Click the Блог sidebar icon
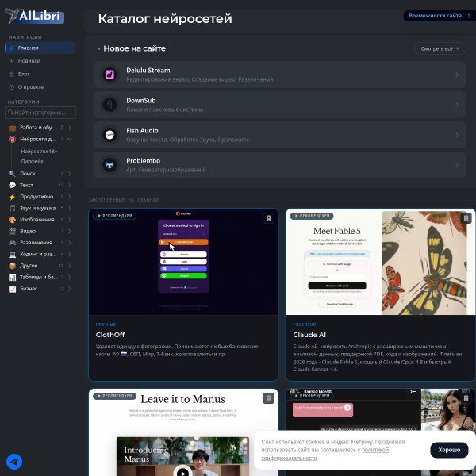 coord(12,74)
